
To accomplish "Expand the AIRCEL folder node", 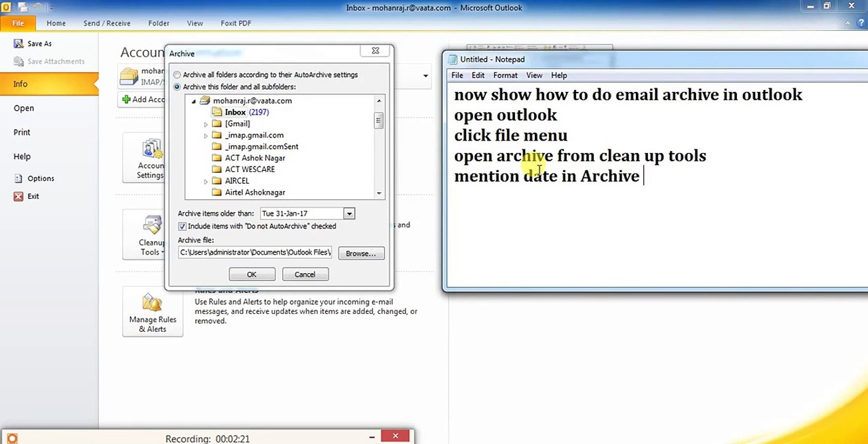I will [x=206, y=181].
